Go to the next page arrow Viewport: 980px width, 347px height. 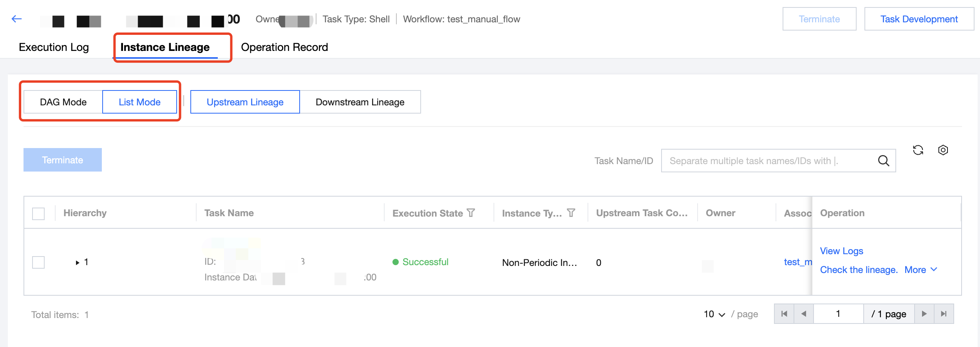924,314
